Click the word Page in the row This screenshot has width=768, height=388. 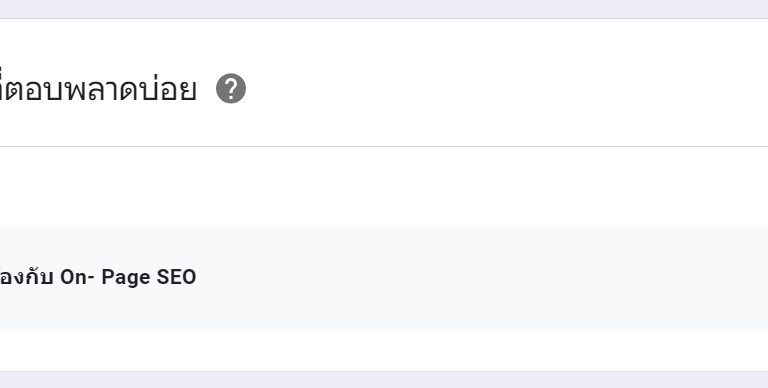(x=126, y=278)
